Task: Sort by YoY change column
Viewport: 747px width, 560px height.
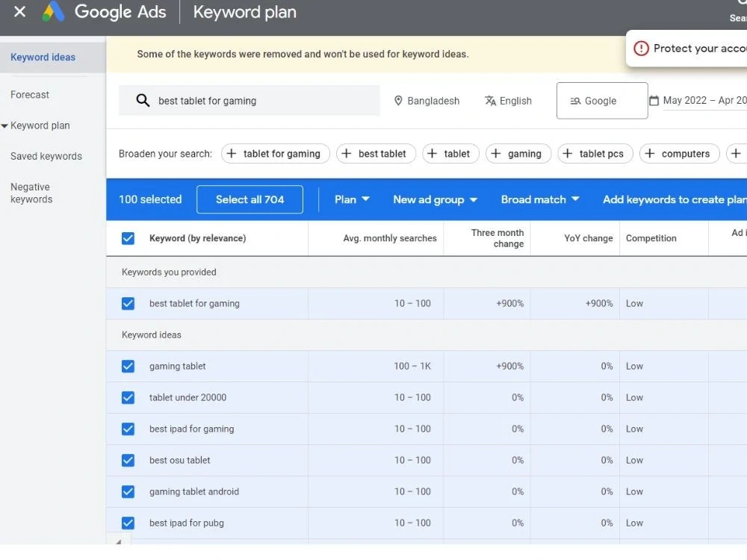Action: tap(589, 238)
